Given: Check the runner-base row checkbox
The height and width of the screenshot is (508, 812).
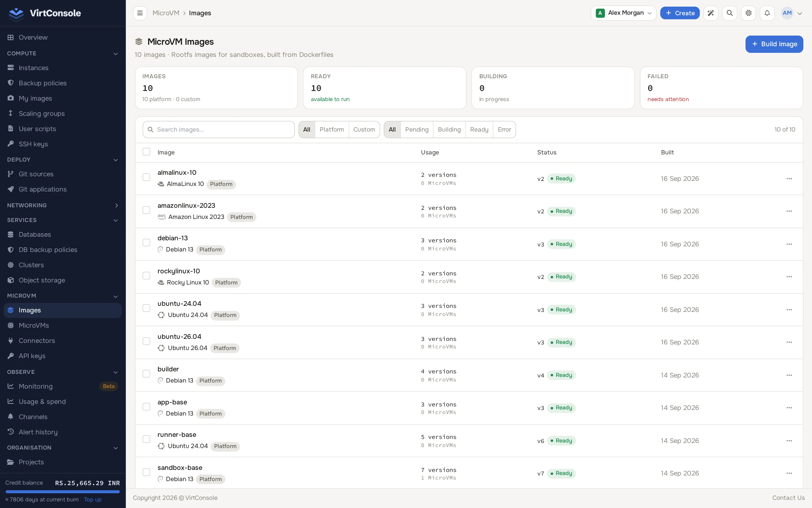Looking at the screenshot, I should (x=146, y=439).
